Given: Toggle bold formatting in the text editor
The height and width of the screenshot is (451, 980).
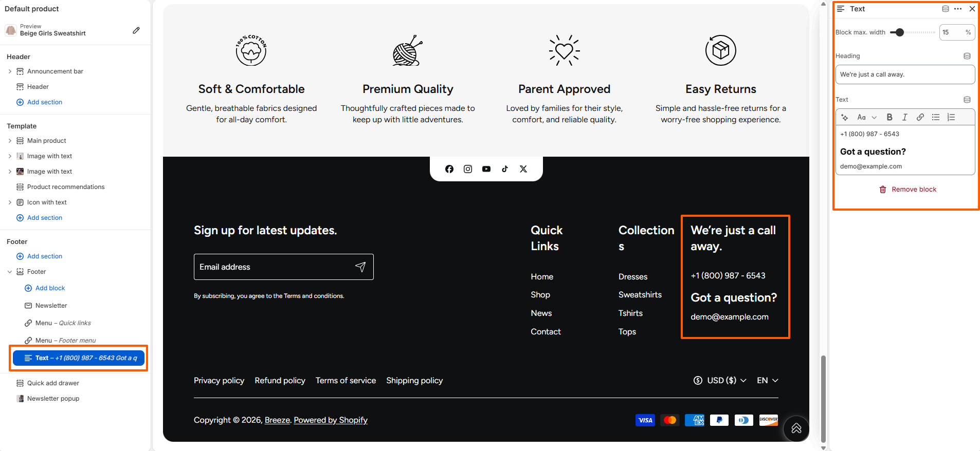Looking at the screenshot, I should 890,117.
